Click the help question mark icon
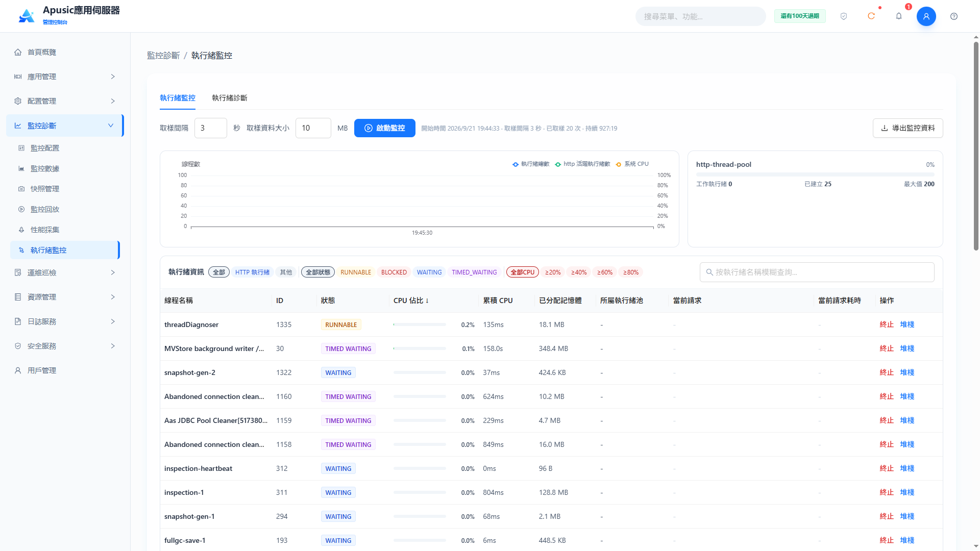Viewport: 980px width, 551px height. (x=954, y=16)
